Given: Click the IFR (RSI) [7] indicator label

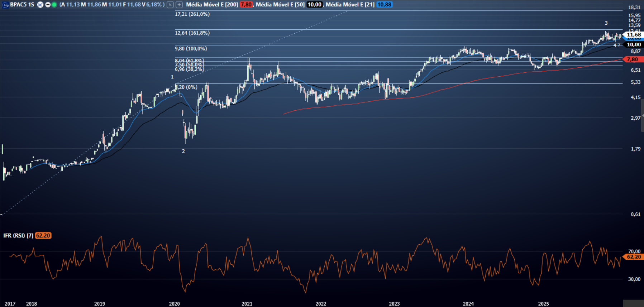Looking at the screenshot, I should pyautogui.click(x=18, y=235).
